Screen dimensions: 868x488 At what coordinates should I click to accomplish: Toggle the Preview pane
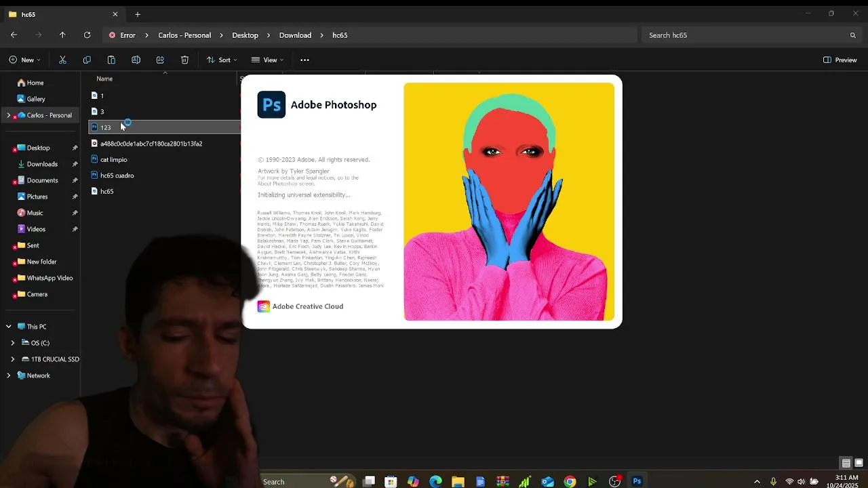point(840,60)
